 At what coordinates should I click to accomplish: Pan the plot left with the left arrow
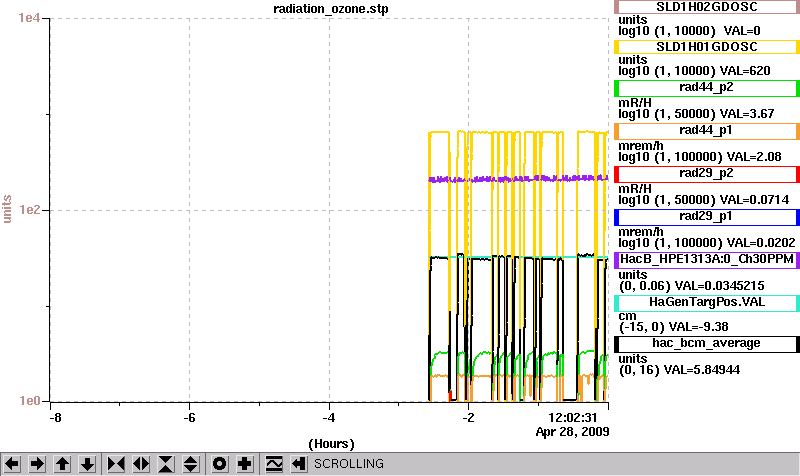pyautogui.click(x=12, y=464)
